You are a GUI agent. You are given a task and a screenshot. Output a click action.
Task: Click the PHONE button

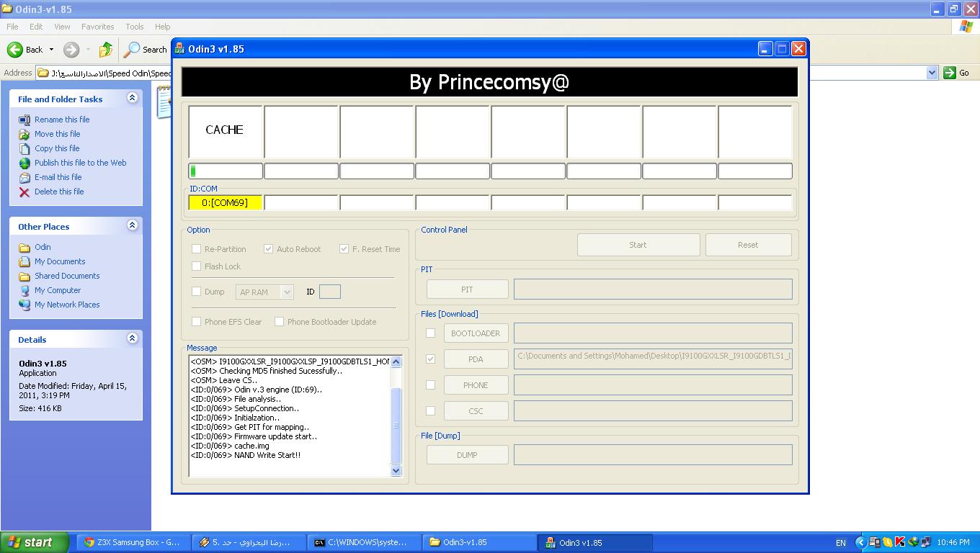coord(476,385)
